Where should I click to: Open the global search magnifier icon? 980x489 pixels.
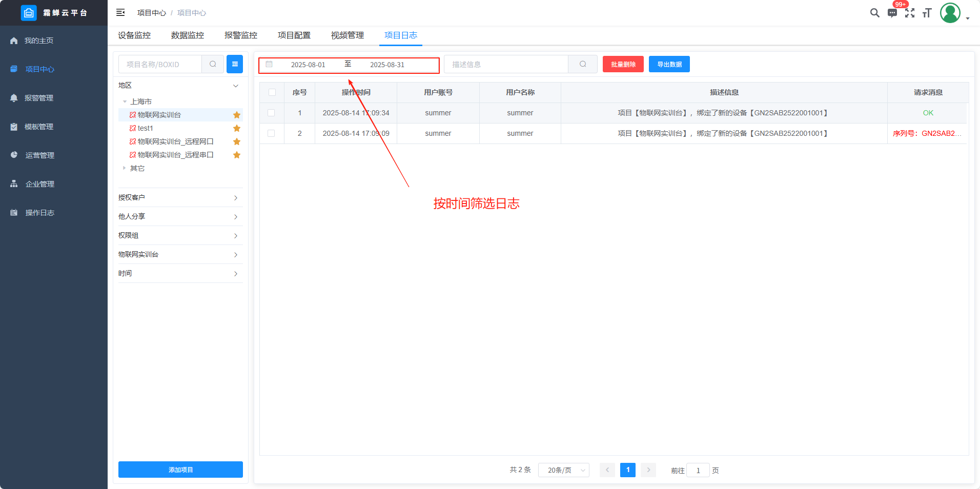click(874, 13)
